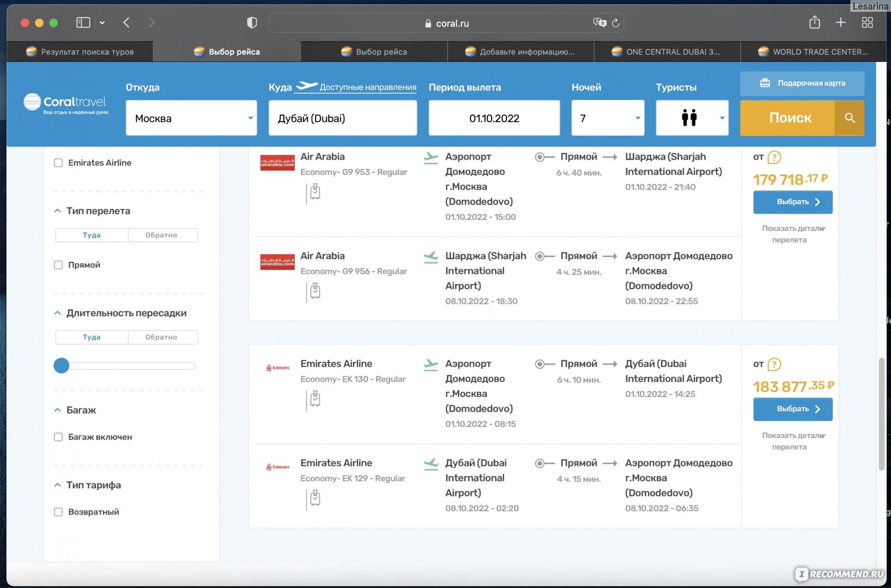Collapse the Длительность пересадки section

(57, 313)
